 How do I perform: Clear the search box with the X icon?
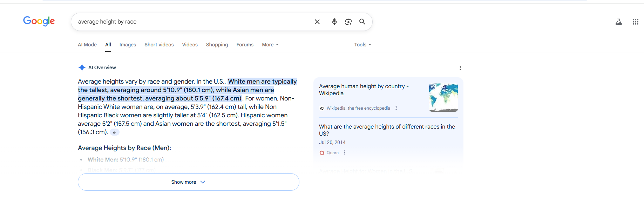pyautogui.click(x=317, y=22)
